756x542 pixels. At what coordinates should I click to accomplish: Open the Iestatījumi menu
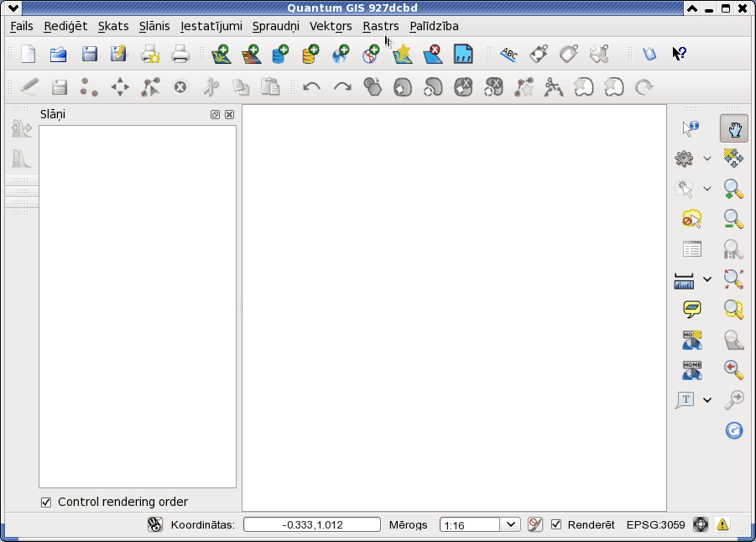(x=211, y=26)
